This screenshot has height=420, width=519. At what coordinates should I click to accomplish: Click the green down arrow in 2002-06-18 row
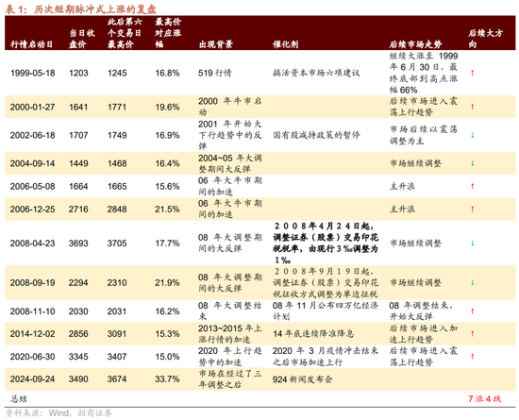click(473, 135)
